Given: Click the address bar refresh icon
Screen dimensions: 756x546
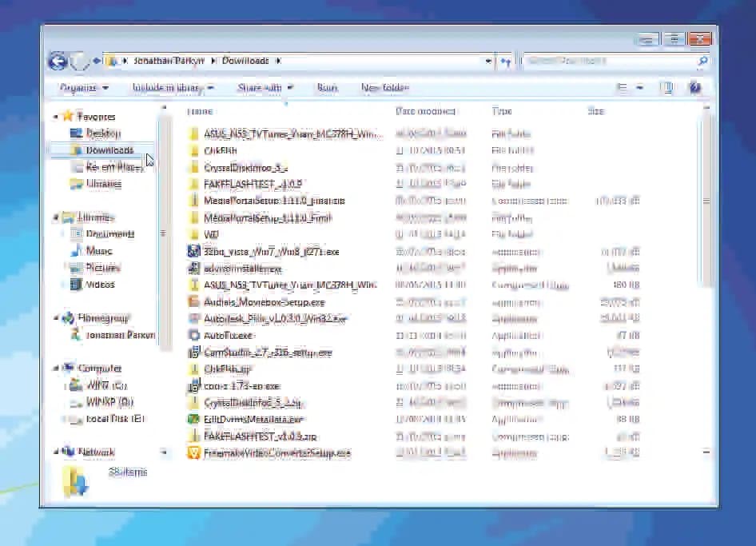Looking at the screenshot, I should coord(506,61).
